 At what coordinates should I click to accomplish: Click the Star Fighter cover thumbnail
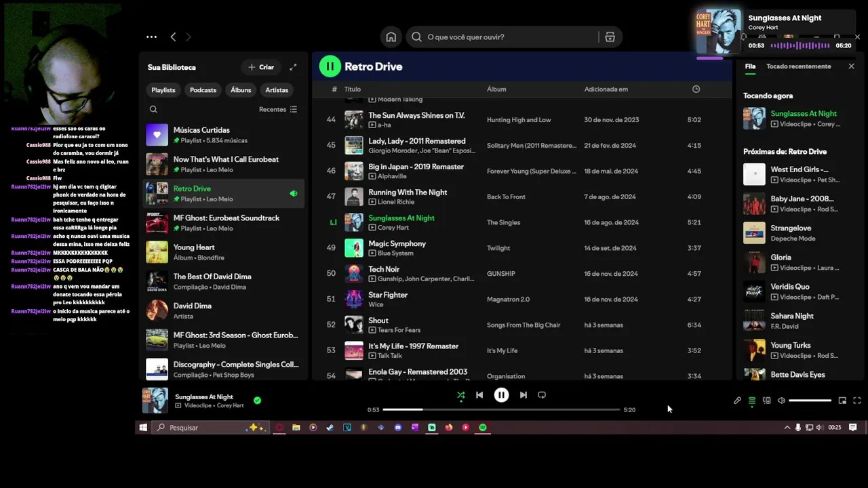tap(354, 300)
